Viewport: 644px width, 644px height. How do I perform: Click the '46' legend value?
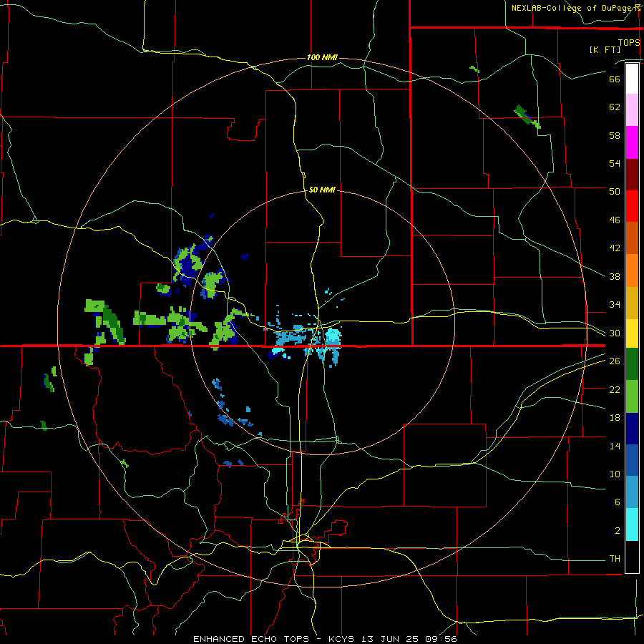[x=615, y=220]
